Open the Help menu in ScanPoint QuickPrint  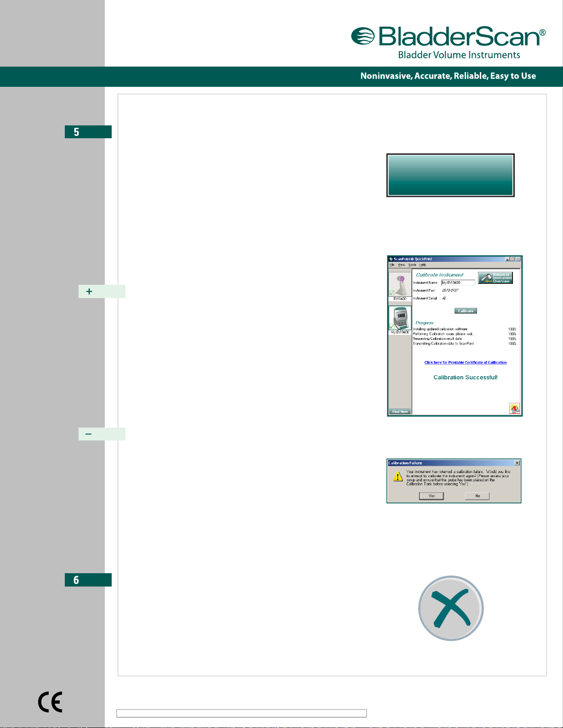pos(423,265)
